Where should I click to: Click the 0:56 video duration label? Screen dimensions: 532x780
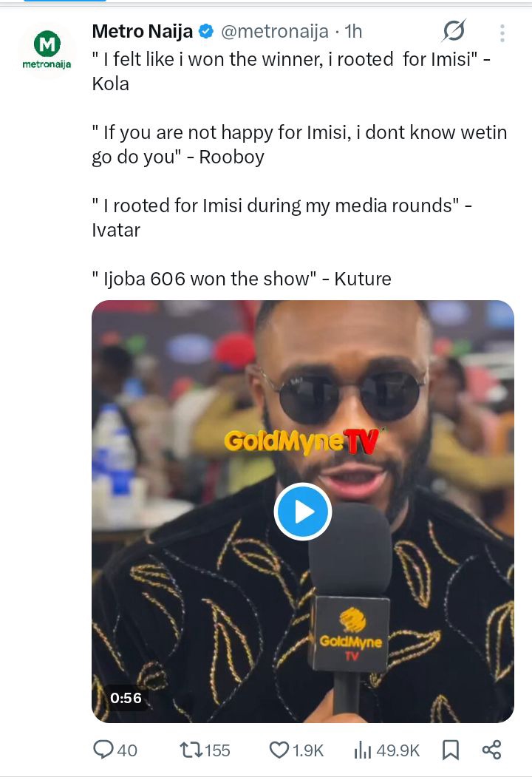tap(126, 698)
